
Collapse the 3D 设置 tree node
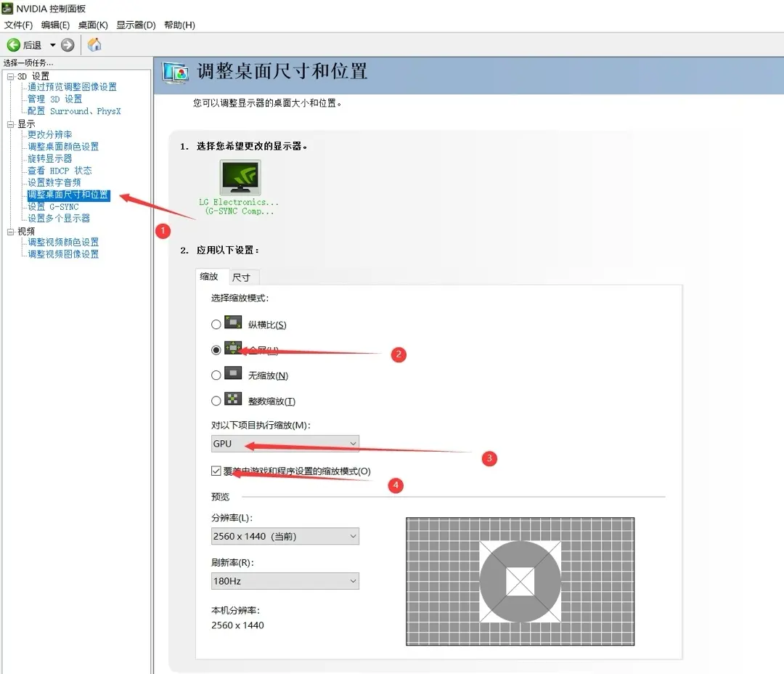(x=10, y=76)
